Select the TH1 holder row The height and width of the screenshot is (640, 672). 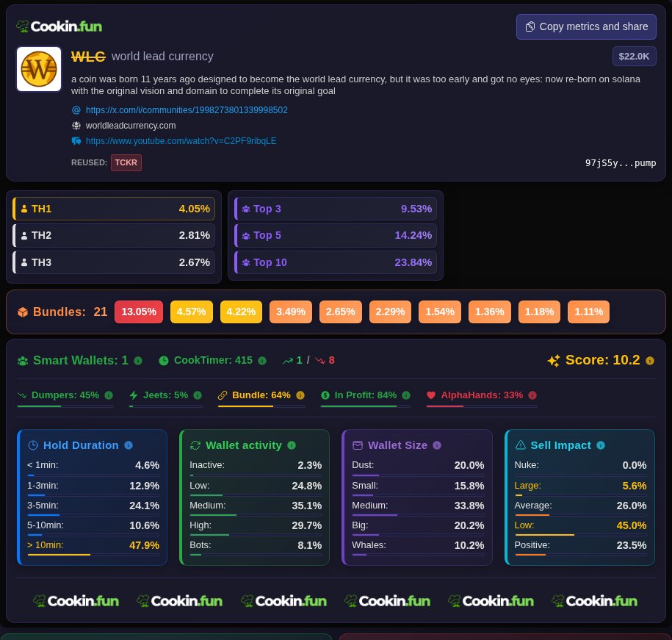click(x=114, y=209)
